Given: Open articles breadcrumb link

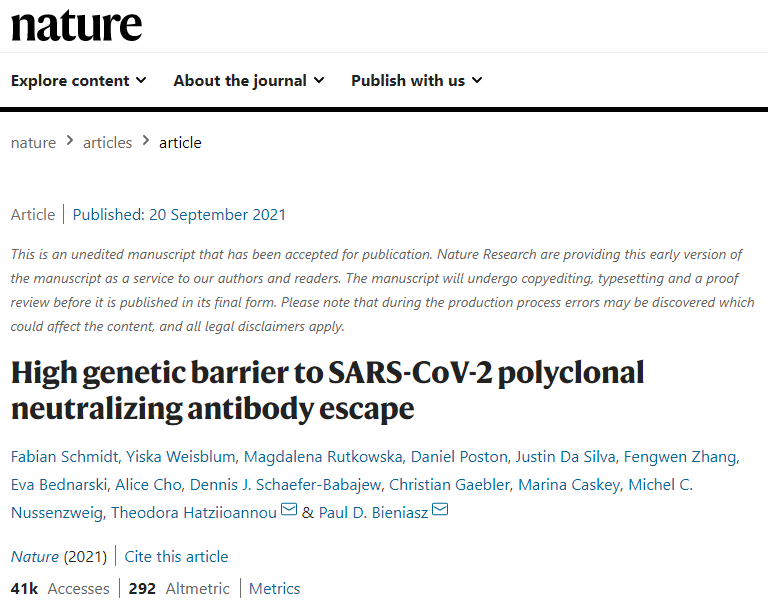Looking at the screenshot, I should pyautogui.click(x=107, y=143).
